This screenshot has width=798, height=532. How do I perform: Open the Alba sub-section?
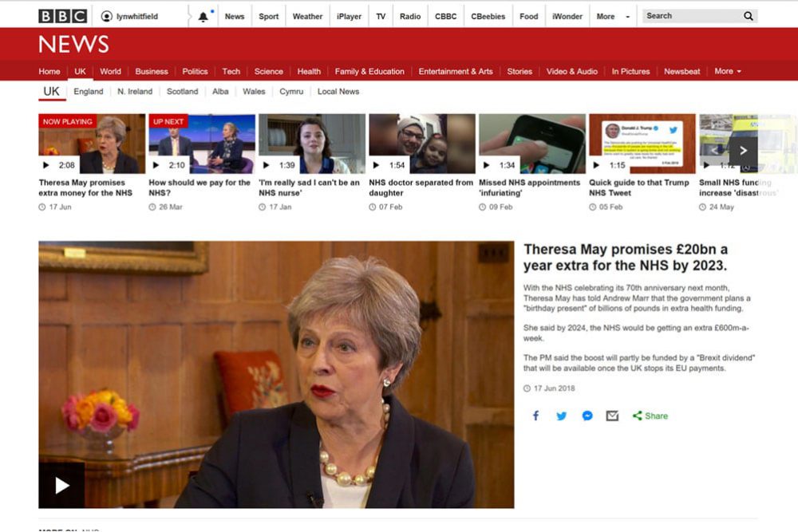220,92
